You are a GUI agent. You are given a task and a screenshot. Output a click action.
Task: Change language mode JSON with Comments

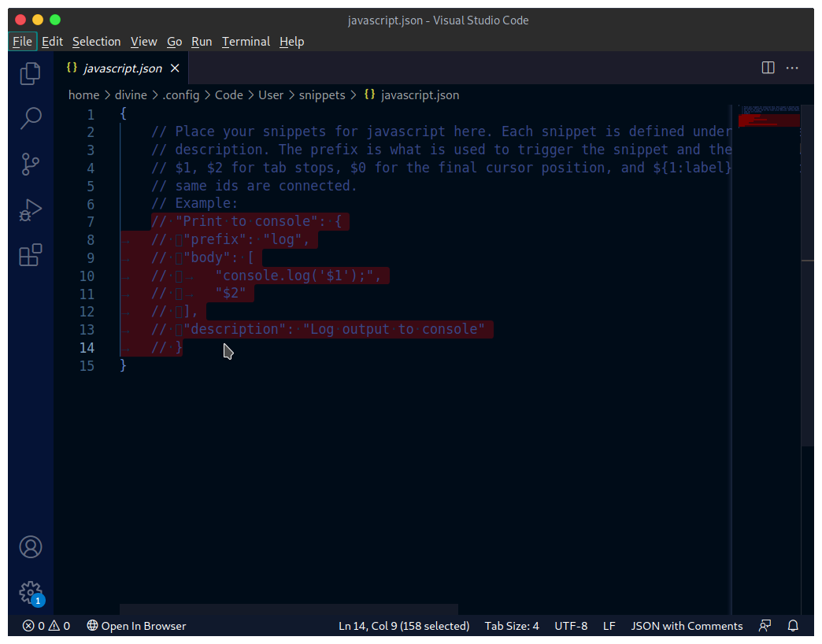pos(687,626)
